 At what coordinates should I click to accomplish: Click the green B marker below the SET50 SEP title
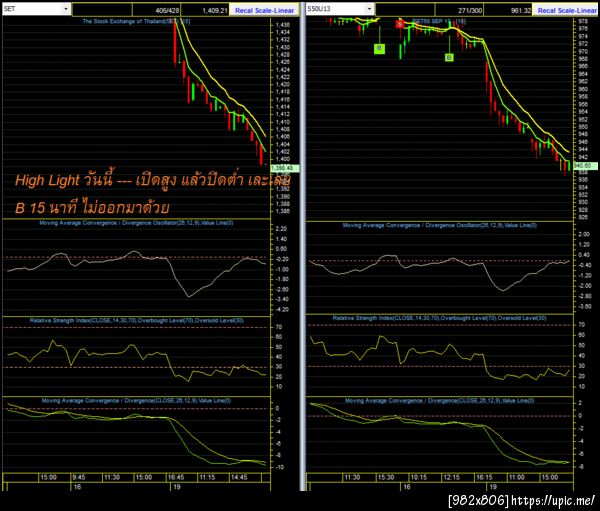[449, 57]
